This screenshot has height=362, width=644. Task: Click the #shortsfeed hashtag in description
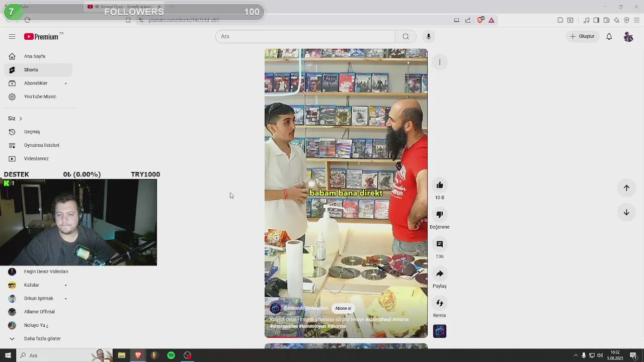[x=378, y=319]
